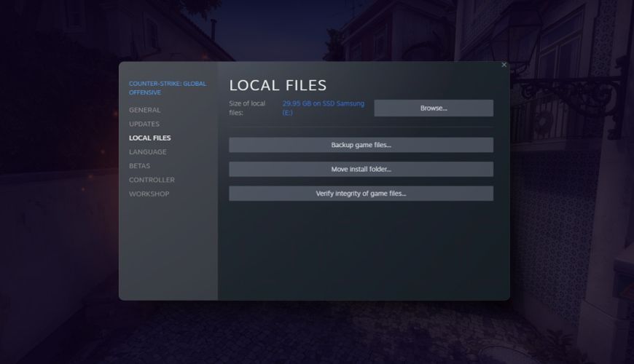This screenshot has width=634, height=364.
Task: Click the LOCAL FILES heading text
Action: [x=278, y=85]
